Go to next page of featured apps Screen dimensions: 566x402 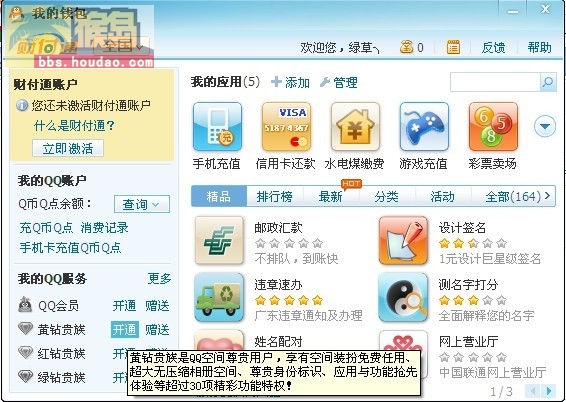[549, 391]
